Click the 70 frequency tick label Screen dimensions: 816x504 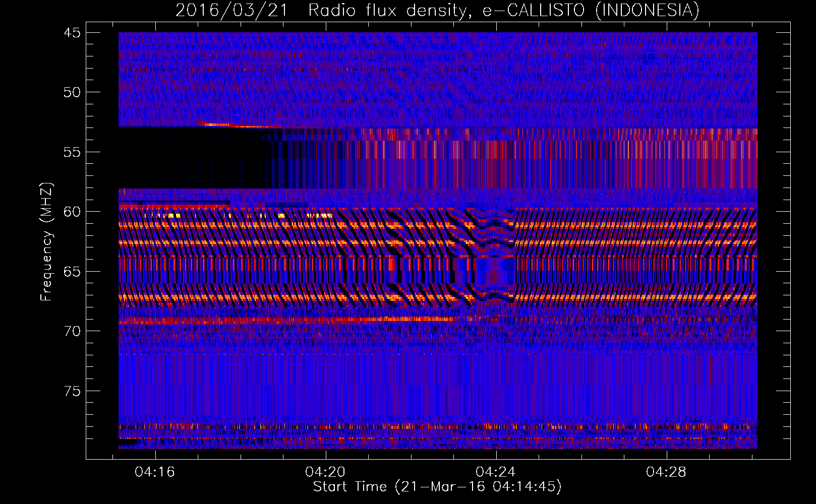click(72, 331)
